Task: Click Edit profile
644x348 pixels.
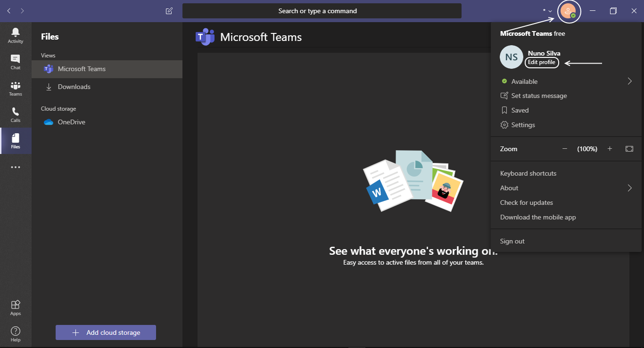Action: coord(541,62)
